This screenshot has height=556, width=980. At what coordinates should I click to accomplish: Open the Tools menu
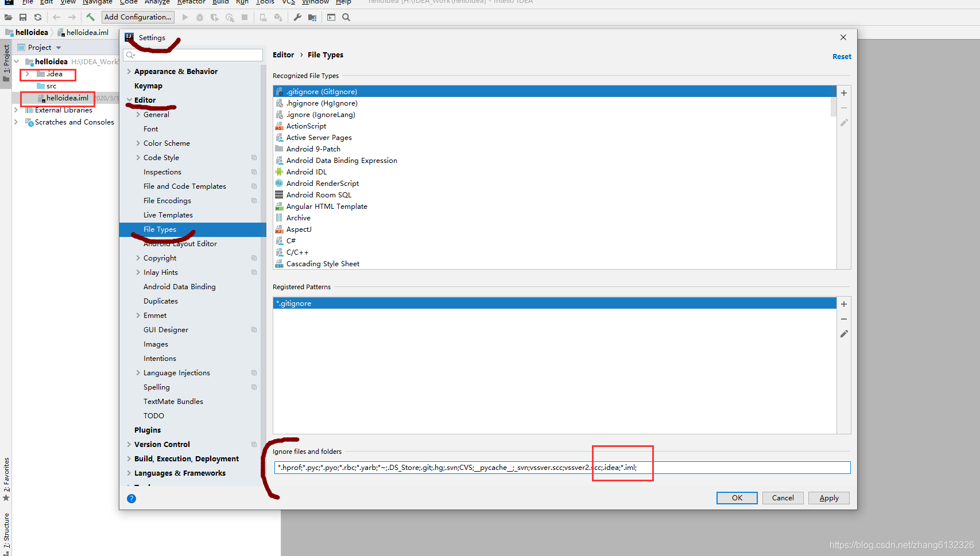click(x=265, y=2)
